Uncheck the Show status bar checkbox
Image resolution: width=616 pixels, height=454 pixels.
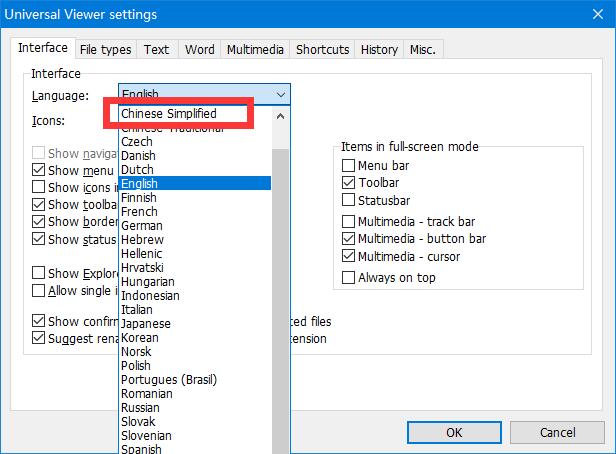pyautogui.click(x=38, y=239)
